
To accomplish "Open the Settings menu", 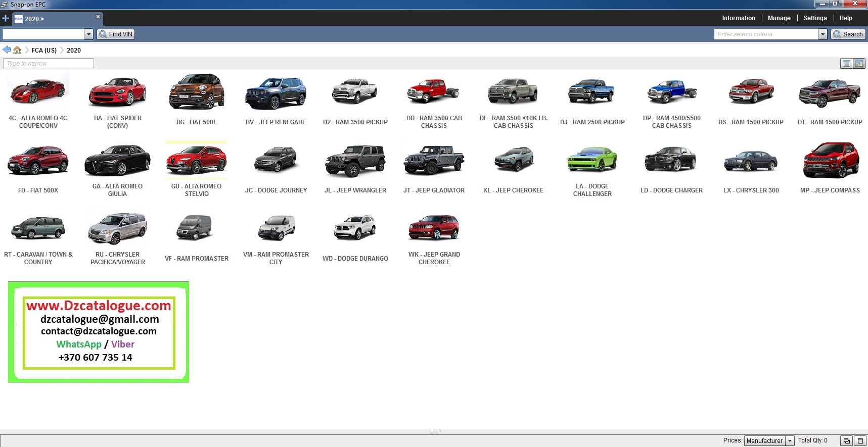I will (x=815, y=18).
